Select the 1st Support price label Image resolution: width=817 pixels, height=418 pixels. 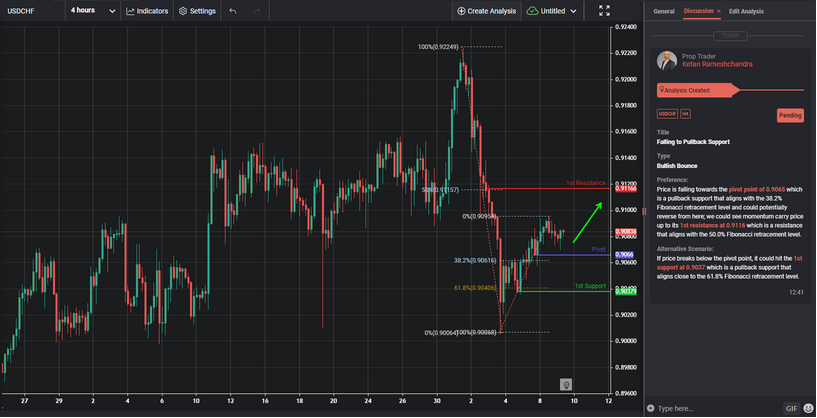click(x=624, y=292)
